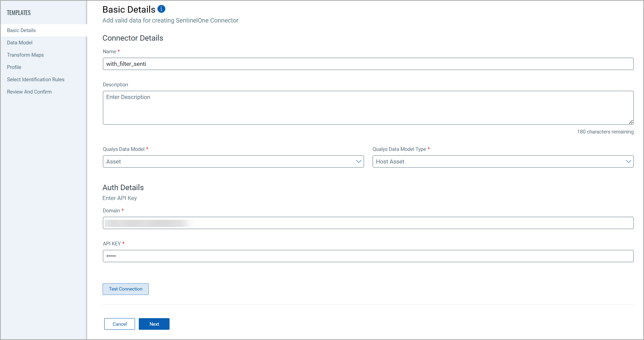Focus the Domain input field
Viewport: 644px width, 340px height.
368,223
